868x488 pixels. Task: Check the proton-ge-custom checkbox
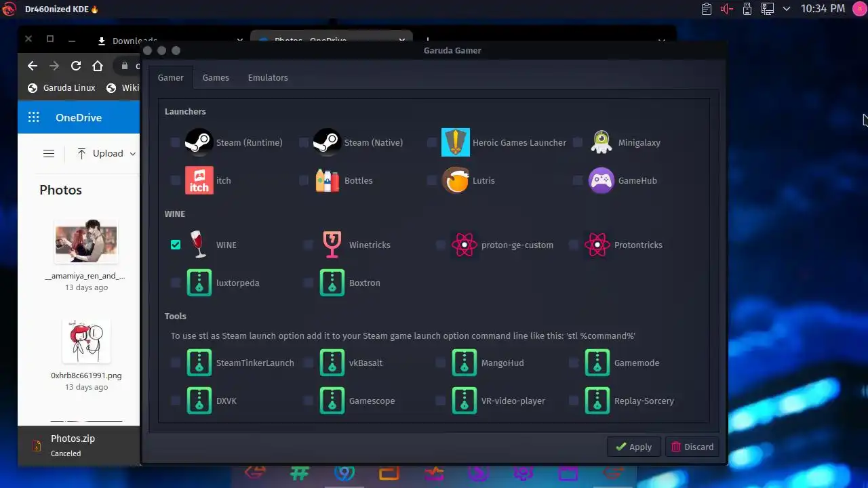(x=441, y=245)
